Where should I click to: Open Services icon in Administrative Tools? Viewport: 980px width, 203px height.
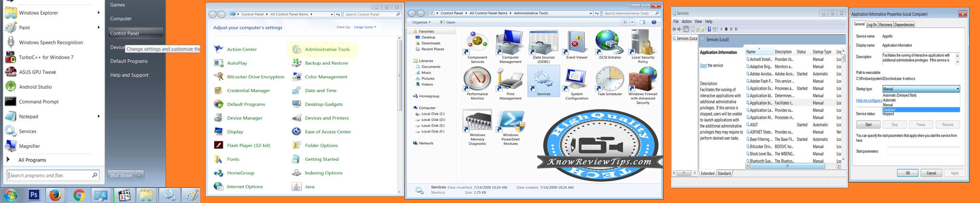click(x=543, y=81)
